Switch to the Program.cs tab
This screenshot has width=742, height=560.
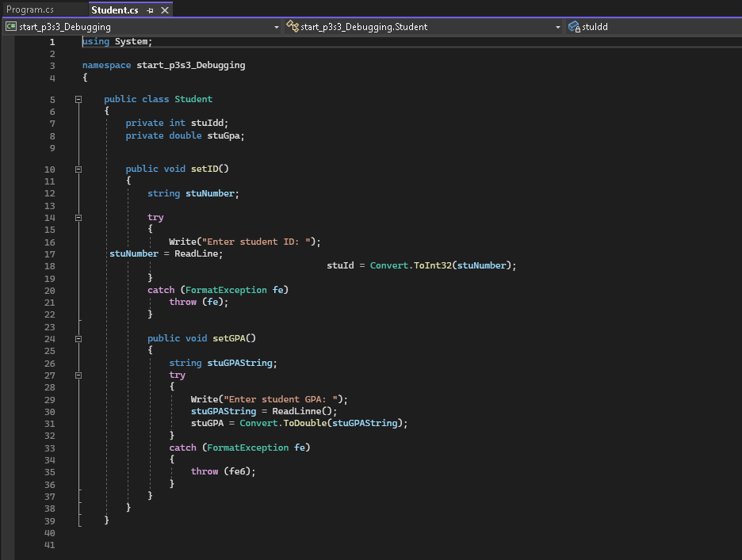tap(32, 11)
